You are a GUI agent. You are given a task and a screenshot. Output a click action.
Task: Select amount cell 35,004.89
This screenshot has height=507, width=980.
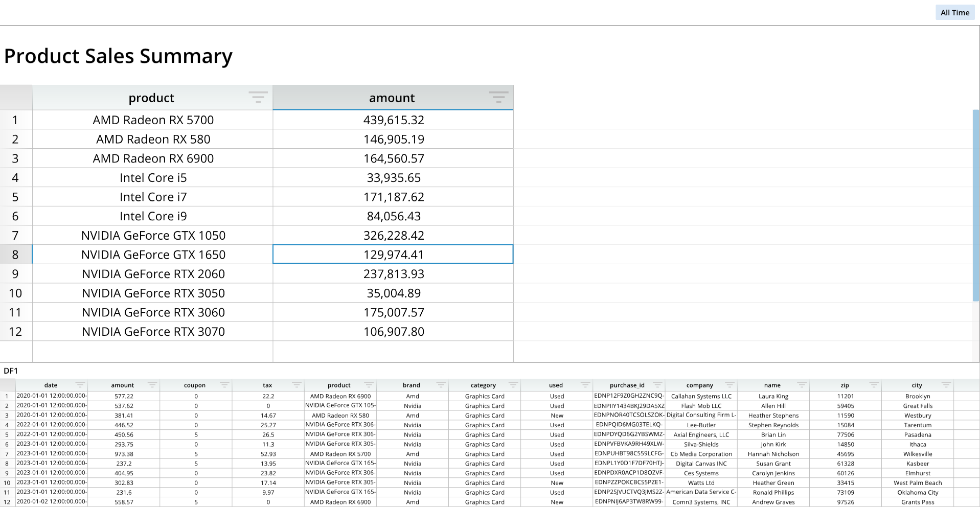pos(393,293)
